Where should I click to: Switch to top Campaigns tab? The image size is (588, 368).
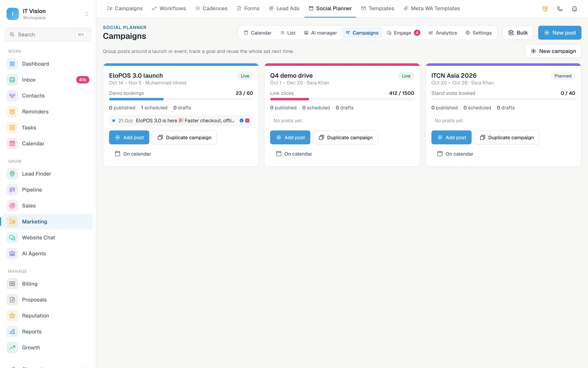[x=125, y=9]
